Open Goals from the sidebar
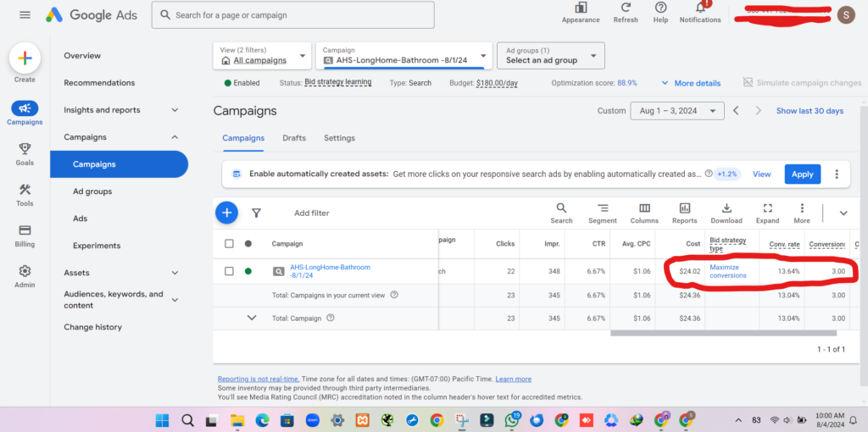Screen dimensions: 868x432 point(25,154)
